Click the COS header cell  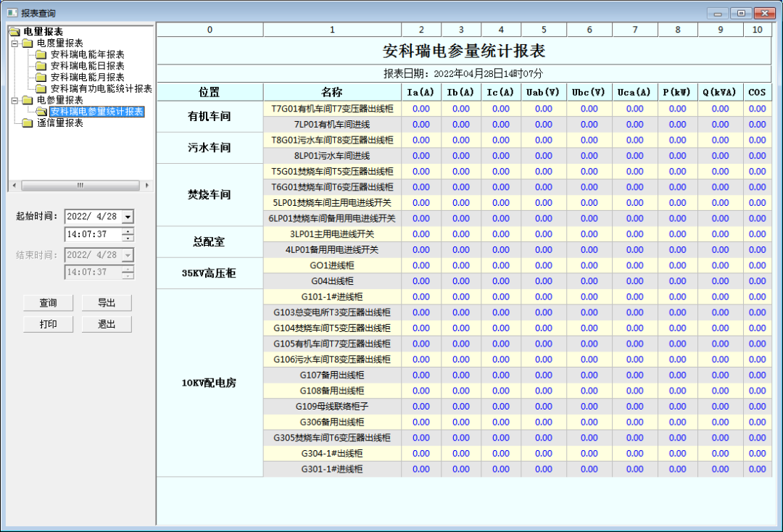pyautogui.click(x=758, y=92)
